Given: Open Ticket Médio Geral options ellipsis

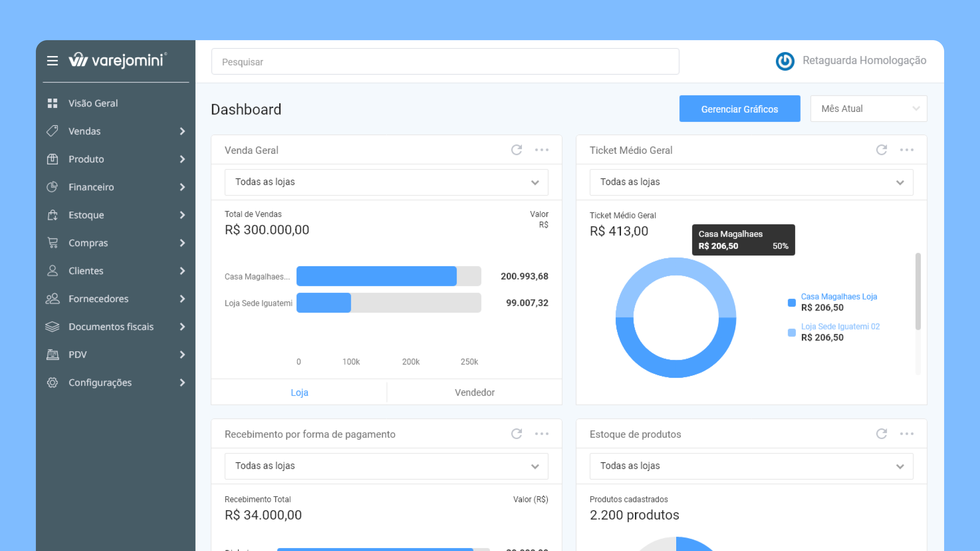Looking at the screenshot, I should coord(906,150).
